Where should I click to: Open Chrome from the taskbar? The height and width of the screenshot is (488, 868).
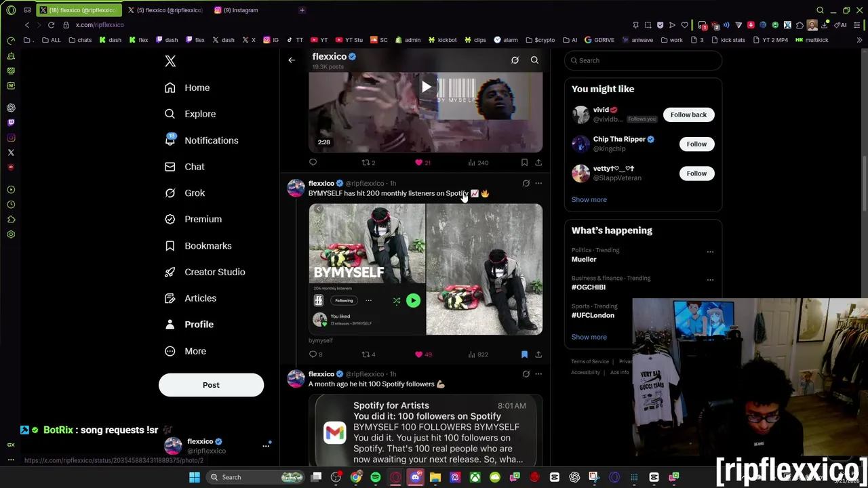356,477
